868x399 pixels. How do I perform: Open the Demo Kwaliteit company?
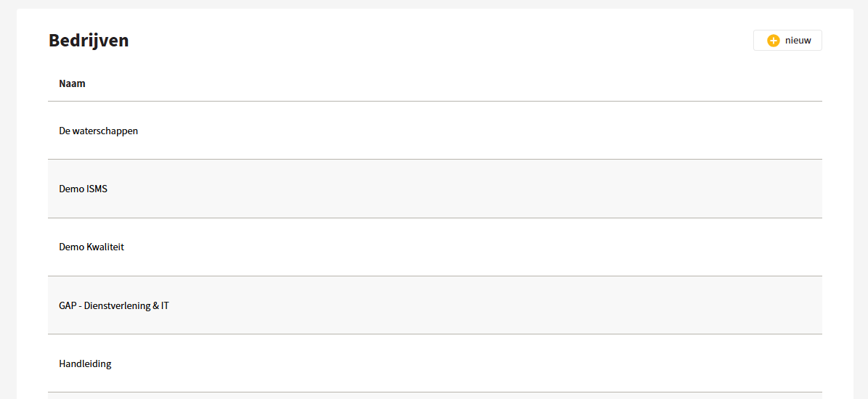(92, 247)
